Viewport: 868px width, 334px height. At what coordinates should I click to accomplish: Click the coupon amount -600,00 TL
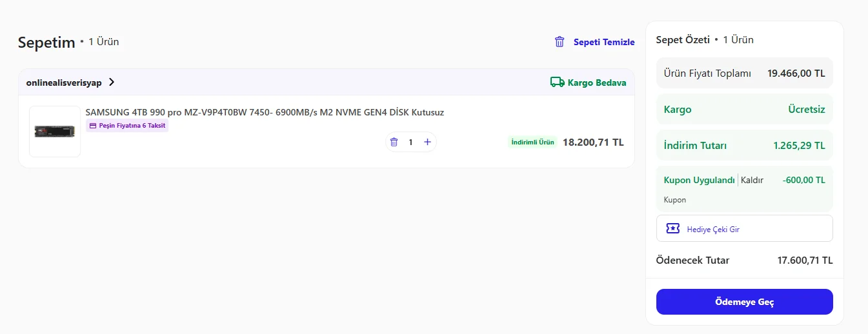804,180
